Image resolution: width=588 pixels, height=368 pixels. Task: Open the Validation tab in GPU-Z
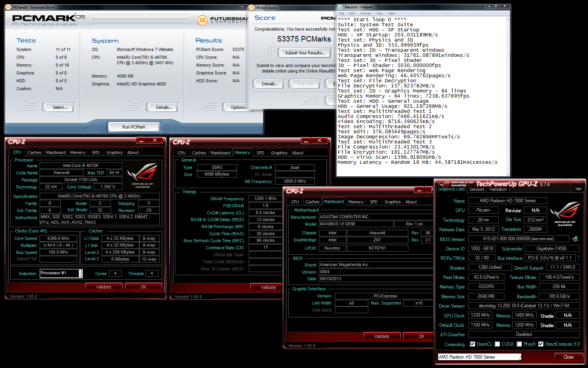pos(498,189)
